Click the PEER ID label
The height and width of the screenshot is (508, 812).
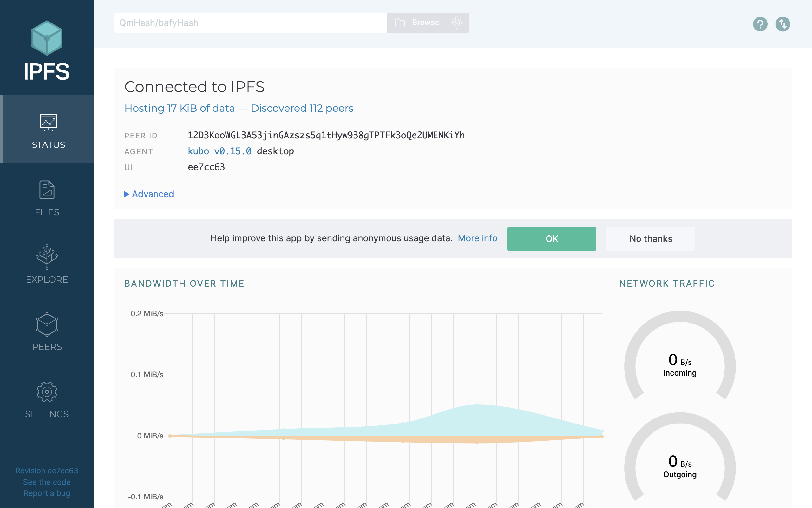(141, 136)
